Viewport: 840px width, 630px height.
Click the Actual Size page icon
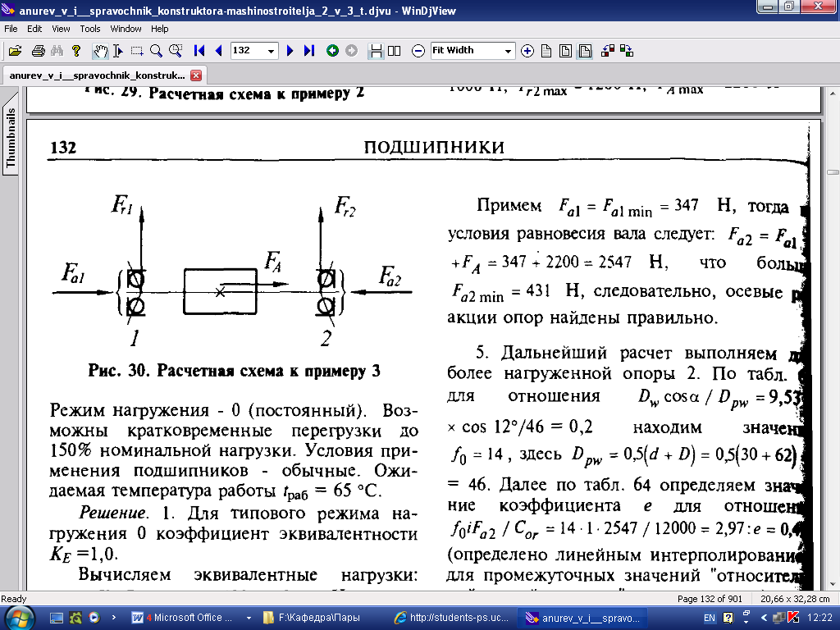coord(546,51)
